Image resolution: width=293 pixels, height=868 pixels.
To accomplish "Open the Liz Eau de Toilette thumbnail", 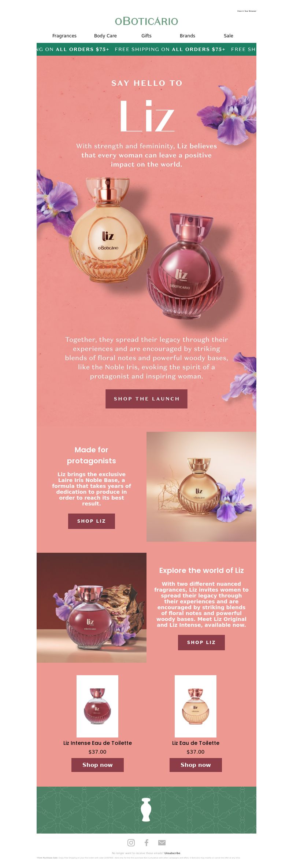I will (196, 706).
